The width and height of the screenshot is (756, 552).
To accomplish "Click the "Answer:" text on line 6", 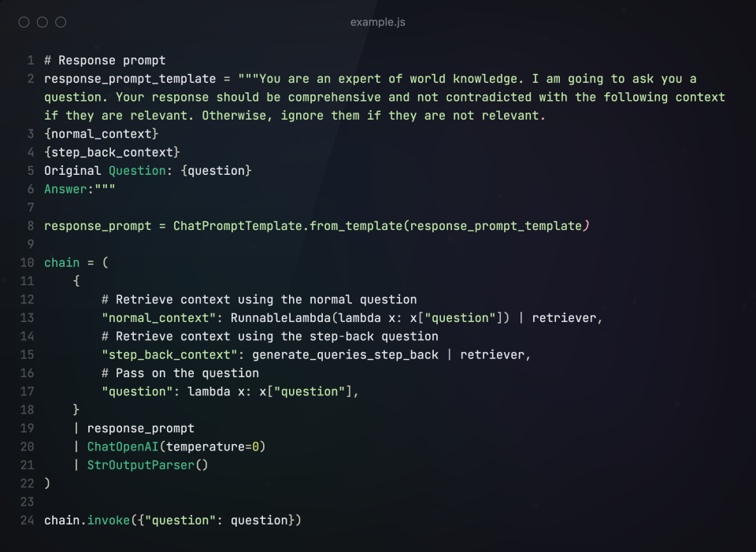I will pyautogui.click(x=69, y=189).
